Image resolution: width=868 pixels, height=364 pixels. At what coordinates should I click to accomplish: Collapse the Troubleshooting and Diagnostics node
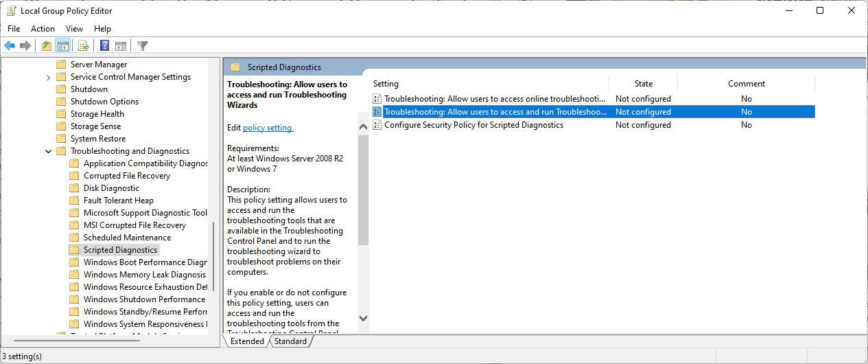point(48,151)
